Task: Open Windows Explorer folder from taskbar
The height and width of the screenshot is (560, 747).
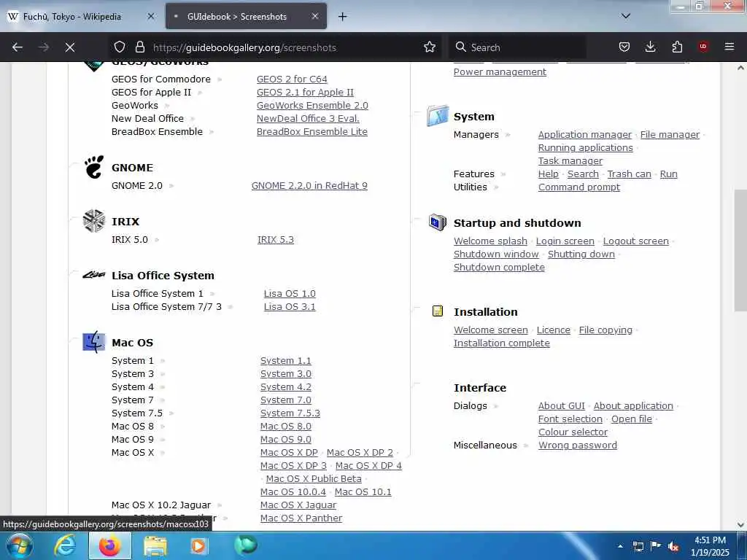Action: tap(155, 546)
